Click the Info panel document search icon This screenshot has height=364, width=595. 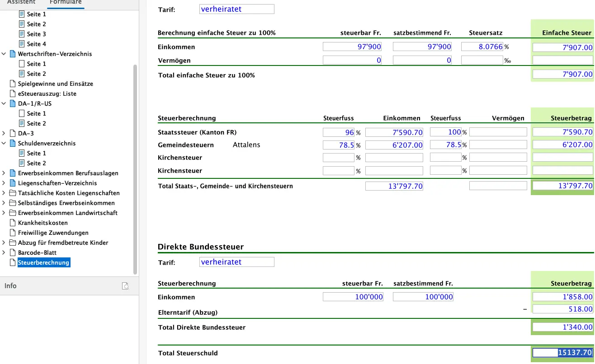(x=126, y=286)
